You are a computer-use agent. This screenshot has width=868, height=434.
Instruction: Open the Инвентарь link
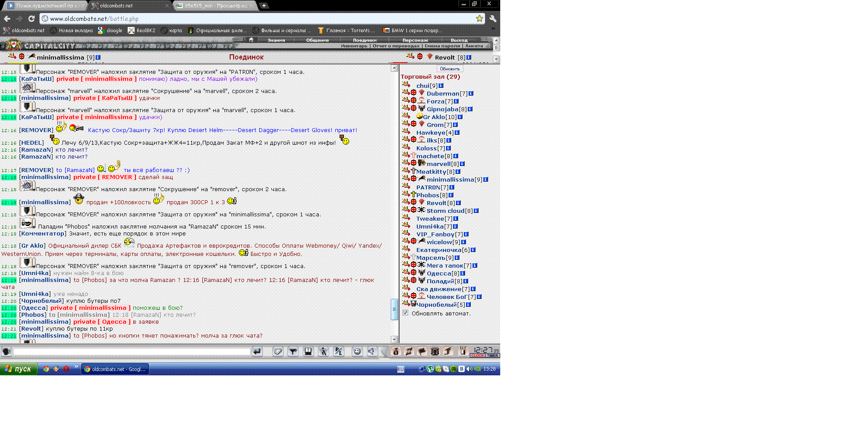click(x=354, y=46)
